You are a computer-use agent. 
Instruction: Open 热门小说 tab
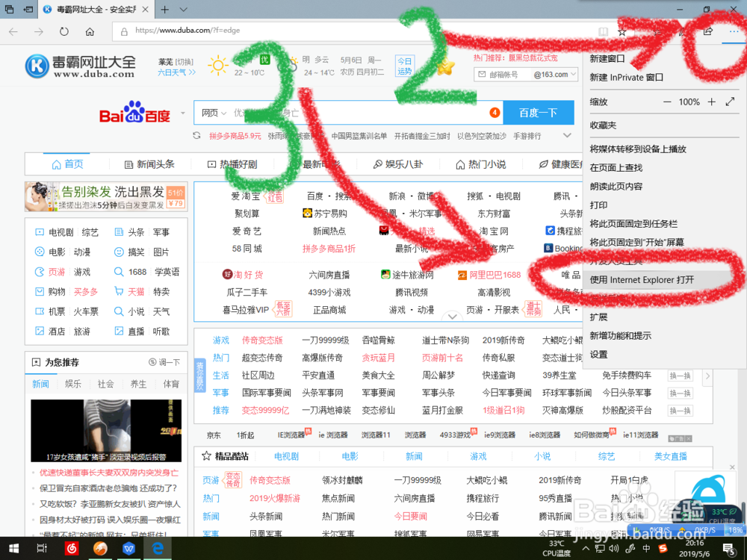[480, 164]
